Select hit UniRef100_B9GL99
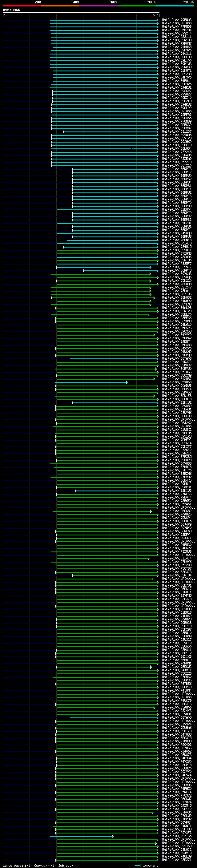The image size is (197, 868). click(177, 108)
